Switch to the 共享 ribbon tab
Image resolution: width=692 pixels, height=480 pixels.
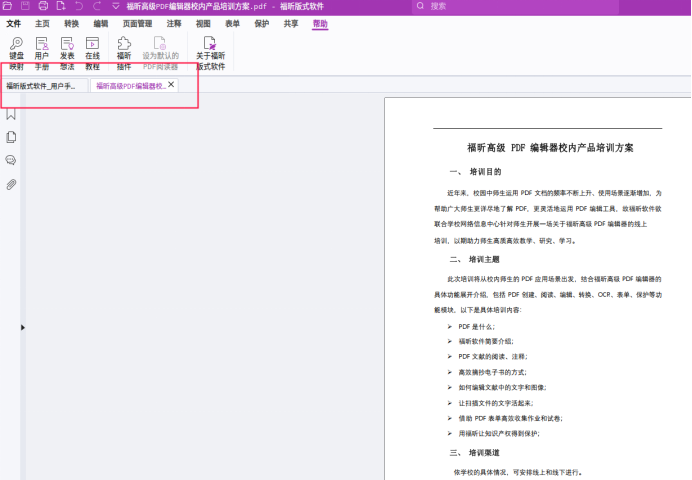291,23
